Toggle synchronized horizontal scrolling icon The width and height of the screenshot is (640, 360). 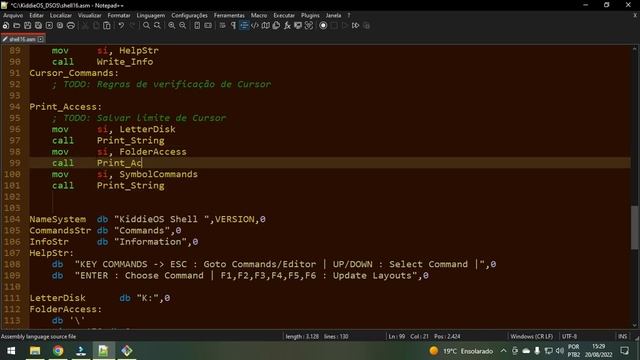pyautogui.click(x=208, y=25)
